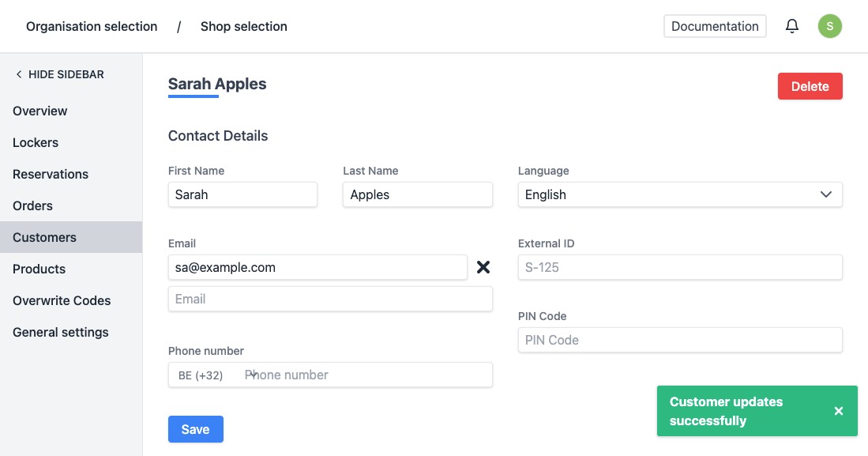Click Organisation selection breadcrumb
Screen dimensions: 868x456
pos(92,27)
